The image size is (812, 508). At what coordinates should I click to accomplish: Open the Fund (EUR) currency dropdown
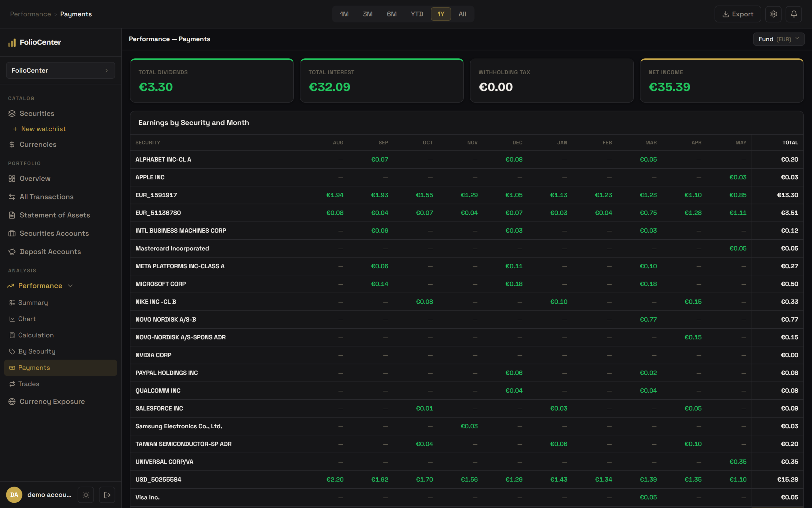coord(778,39)
